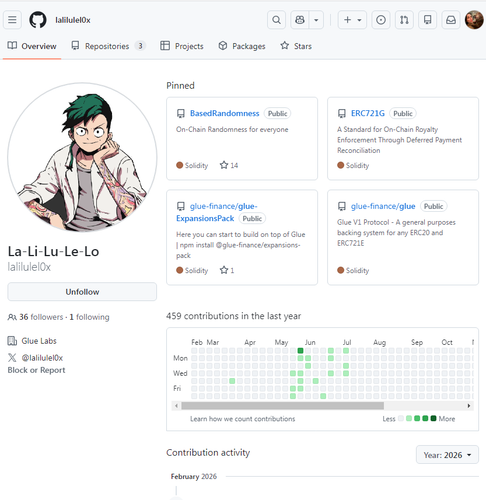Open the plus create-new menu

[x=352, y=20]
